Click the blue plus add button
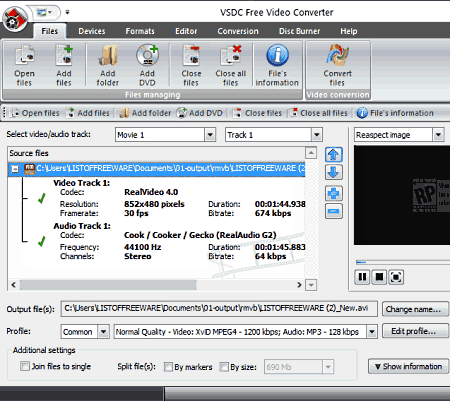This screenshot has width=450, height=401. point(334,193)
